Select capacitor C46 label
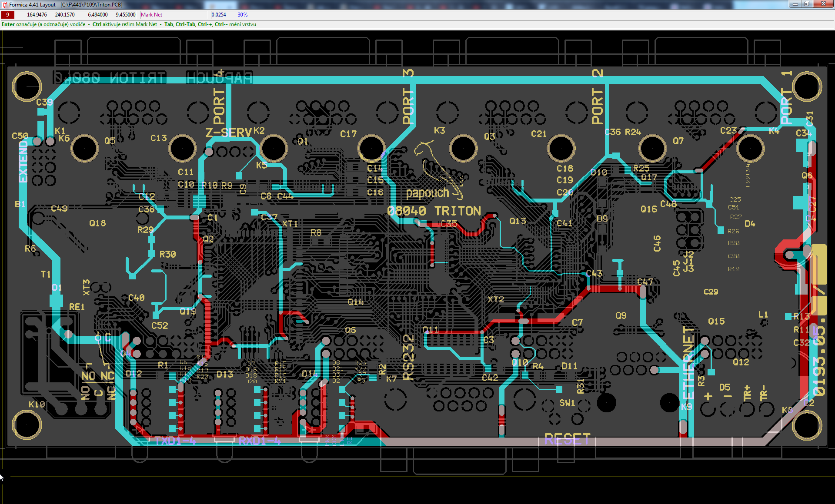This screenshot has width=835, height=504. 657,244
